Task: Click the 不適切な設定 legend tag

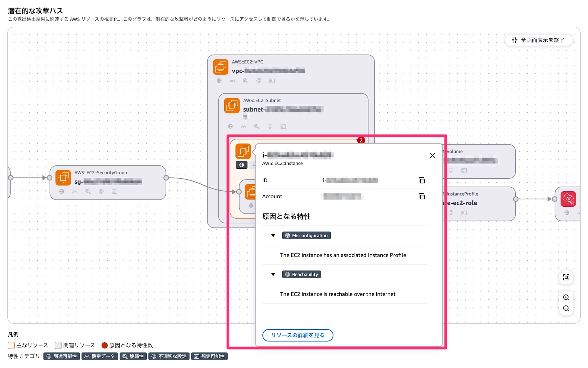Action: [x=169, y=356]
